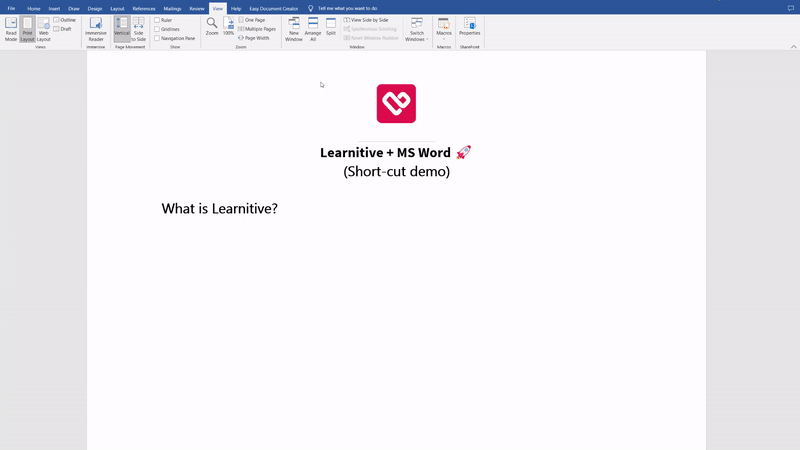Open the Design ribbon tab
This screenshot has height=450, width=800.
click(x=95, y=9)
